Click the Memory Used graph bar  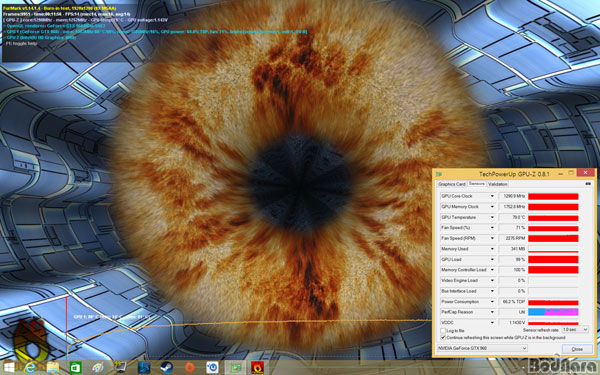tap(553, 249)
